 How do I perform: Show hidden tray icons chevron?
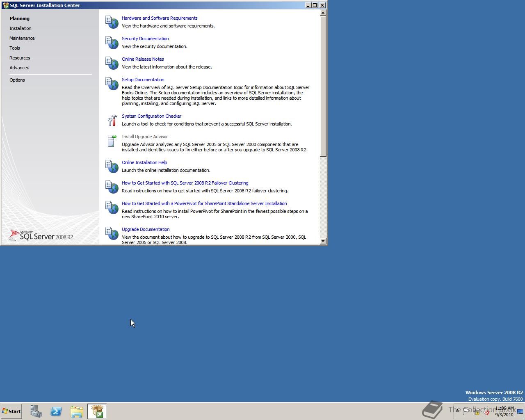click(x=458, y=411)
